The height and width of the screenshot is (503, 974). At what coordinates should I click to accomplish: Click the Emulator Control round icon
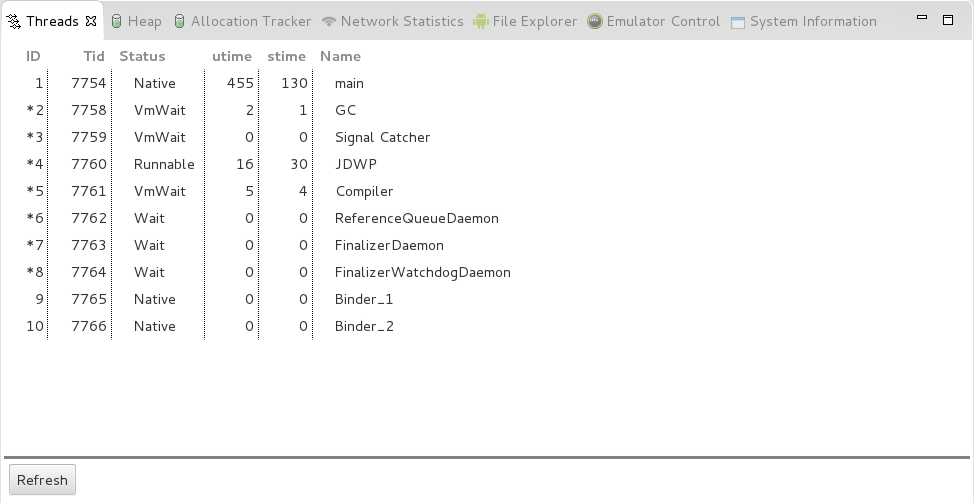coord(594,22)
